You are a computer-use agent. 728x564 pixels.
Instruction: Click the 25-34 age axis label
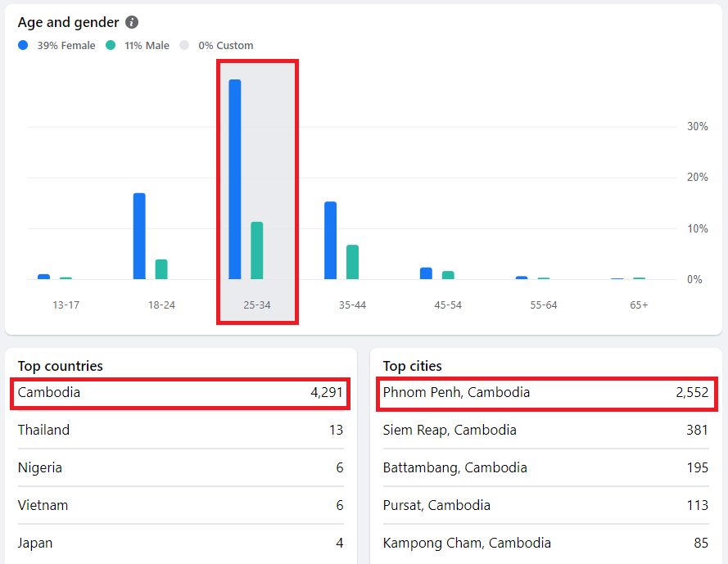click(257, 305)
